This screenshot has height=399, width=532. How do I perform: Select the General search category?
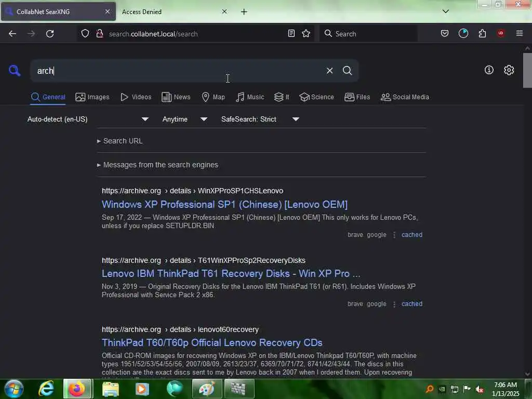tap(48, 97)
